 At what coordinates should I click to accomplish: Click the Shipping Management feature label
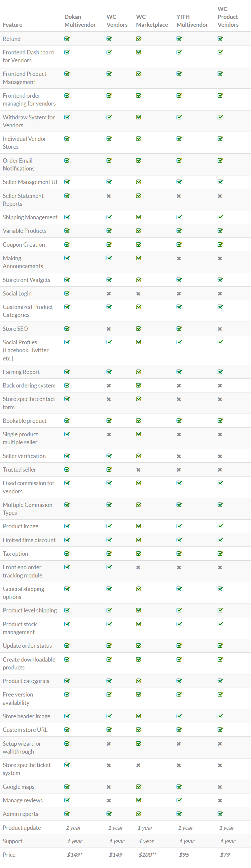(30, 217)
